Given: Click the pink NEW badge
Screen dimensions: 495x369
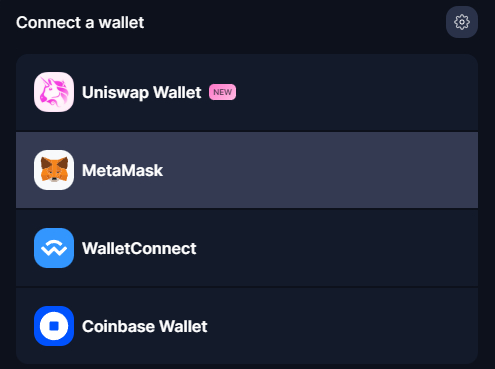Looking at the screenshot, I should click(x=222, y=92).
